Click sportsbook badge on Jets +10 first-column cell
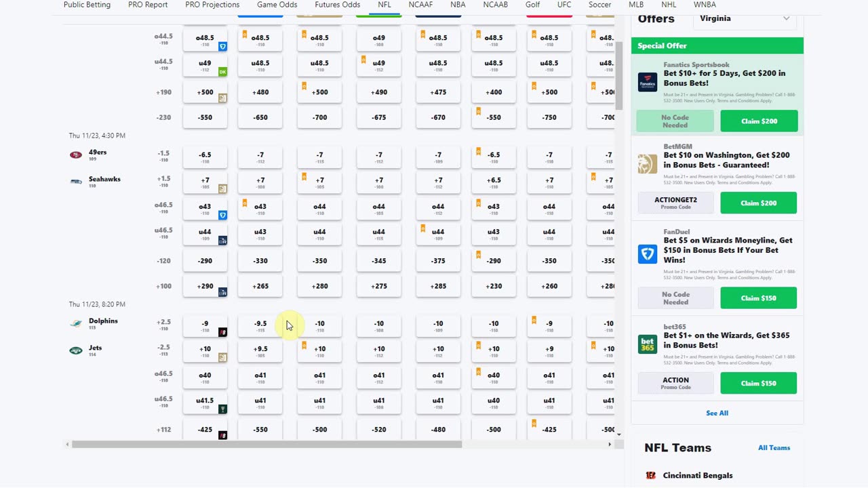 222,358
